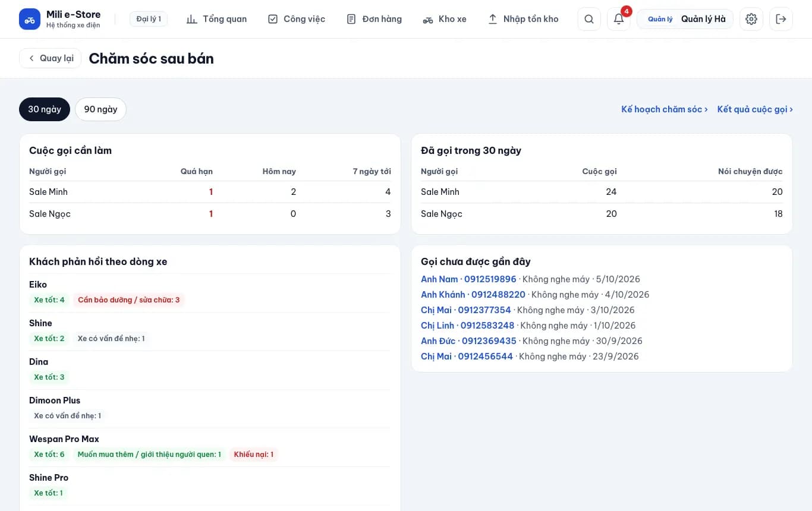
Task: Click the Wespan Pro Max "Khiếu nại: 1" tag
Action: point(254,455)
